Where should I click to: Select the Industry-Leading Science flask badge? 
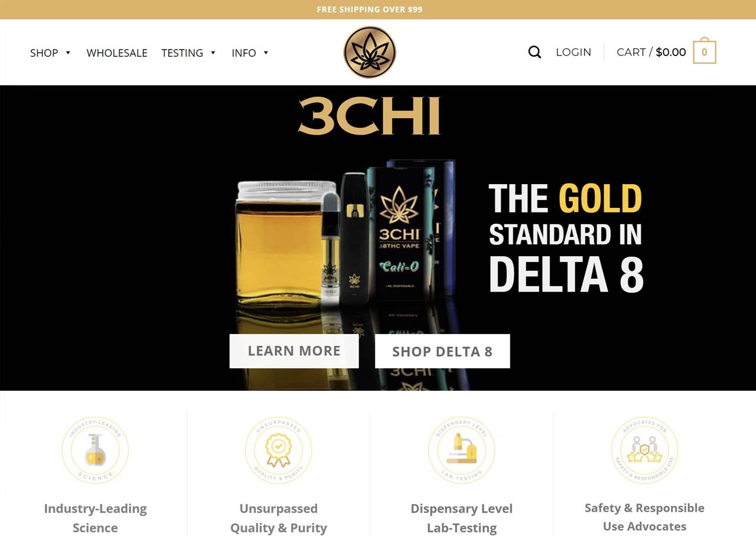coord(95,450)
